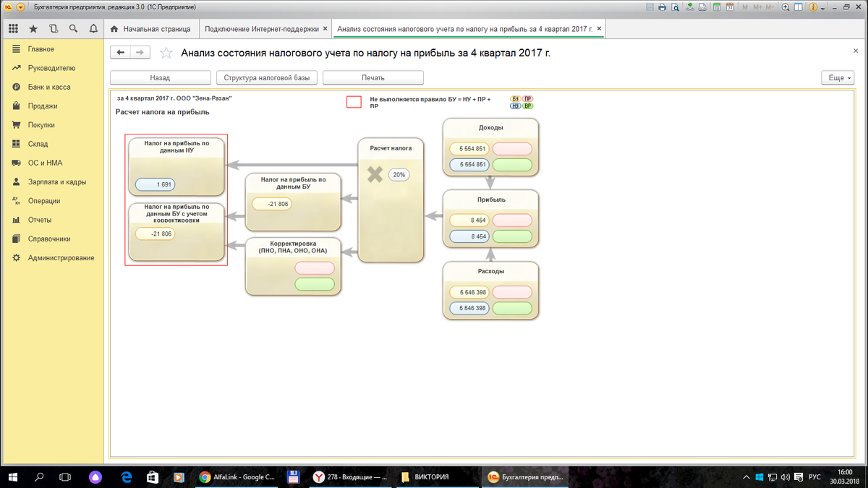Close the report form with X

click(856, 51)
